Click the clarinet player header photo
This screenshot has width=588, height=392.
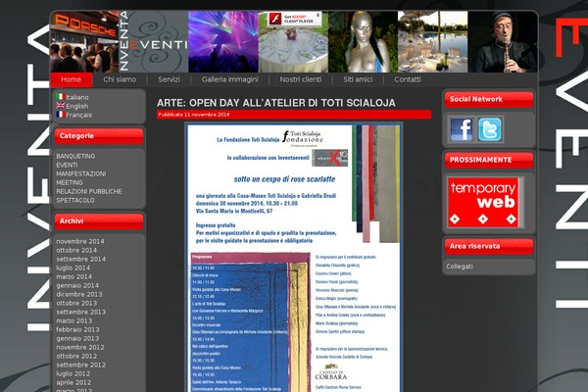tap(503, 41)
